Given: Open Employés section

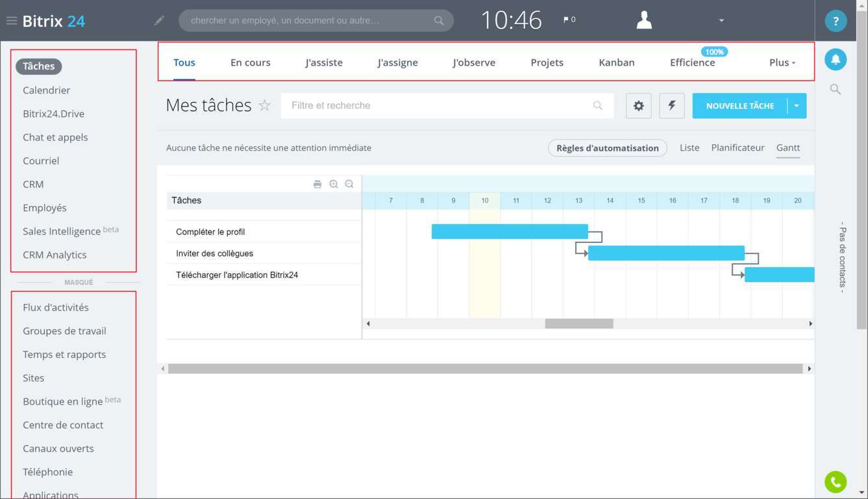Looking at the screenshot, I should (45, 208).
